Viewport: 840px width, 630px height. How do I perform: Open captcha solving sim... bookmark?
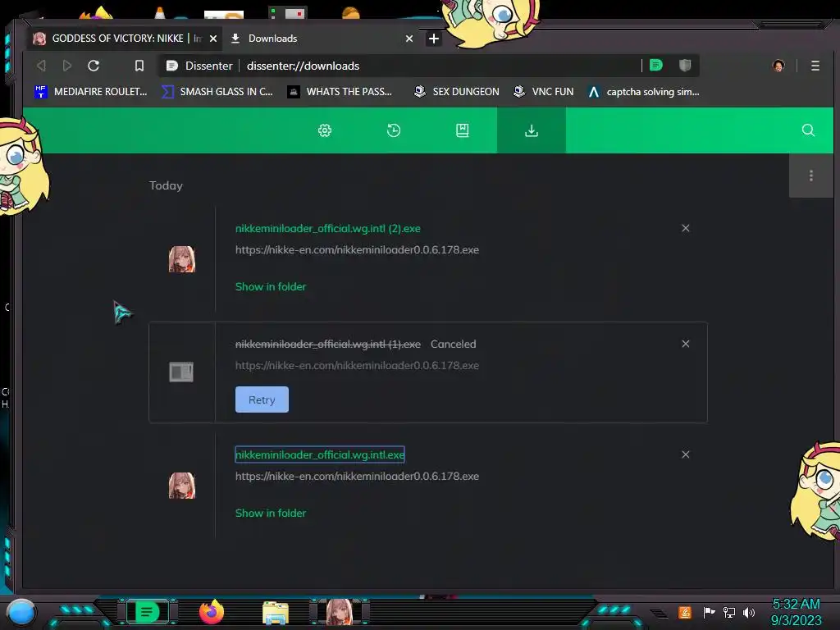point(643,92)
